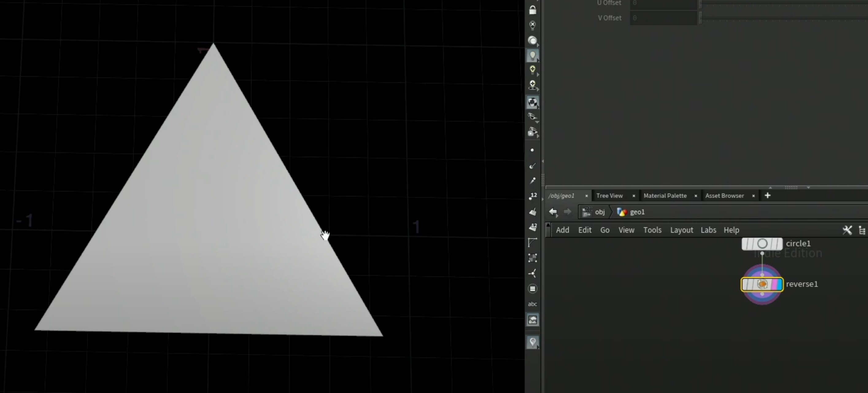
Task: Toggle abc text display icon
Action: 532,304
